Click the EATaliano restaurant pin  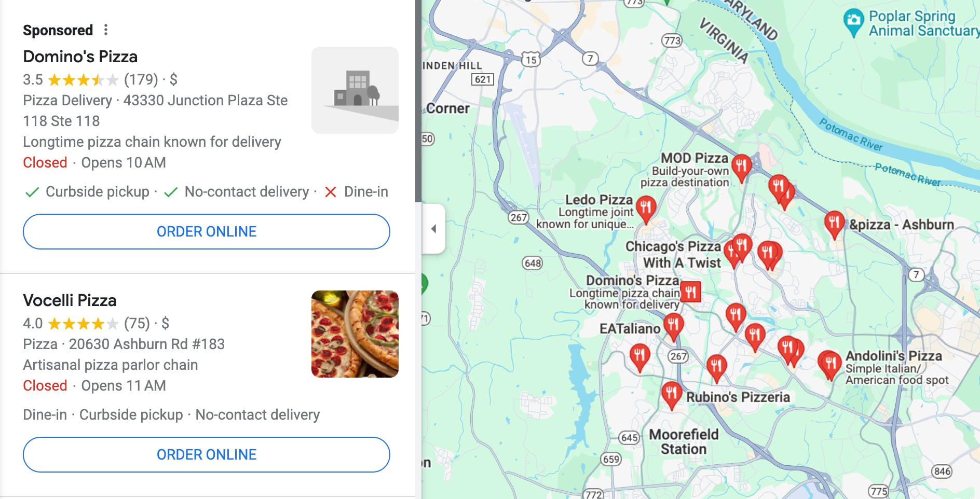point(673,326)
